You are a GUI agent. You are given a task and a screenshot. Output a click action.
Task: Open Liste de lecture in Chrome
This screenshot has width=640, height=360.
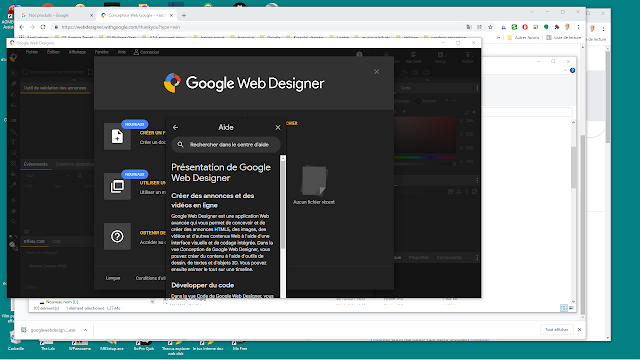[x=564, y=38]
